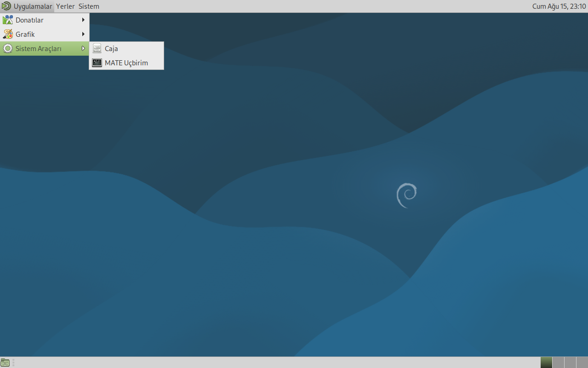Open the Sistem menu
The height and width of the screenshot is (368, 588).
point(89,6)
